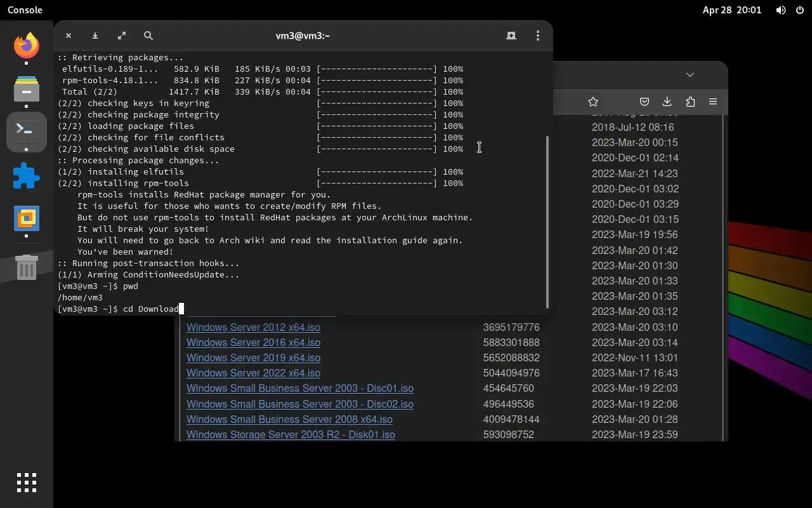Viewport: 812px width, 508px height.
Task: Open the power menu in the top bar
Action: pyautogui.click(x=799, y=10)
